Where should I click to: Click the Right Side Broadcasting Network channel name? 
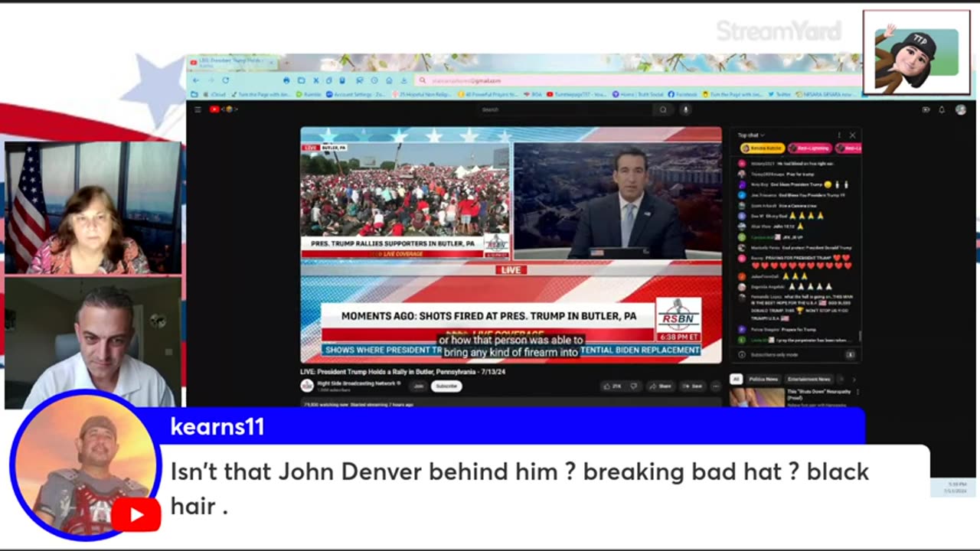[357, 383]
